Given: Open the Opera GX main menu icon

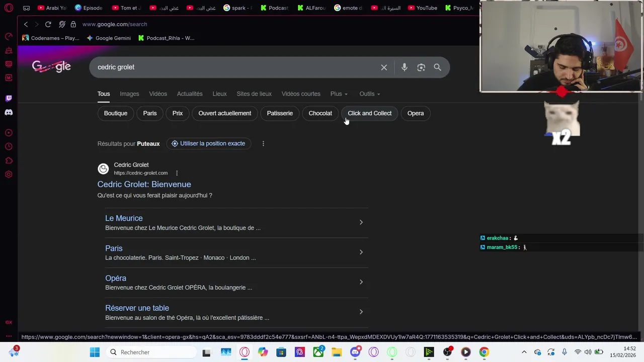Looking at the screenshot, I should (x=9, y=8).
